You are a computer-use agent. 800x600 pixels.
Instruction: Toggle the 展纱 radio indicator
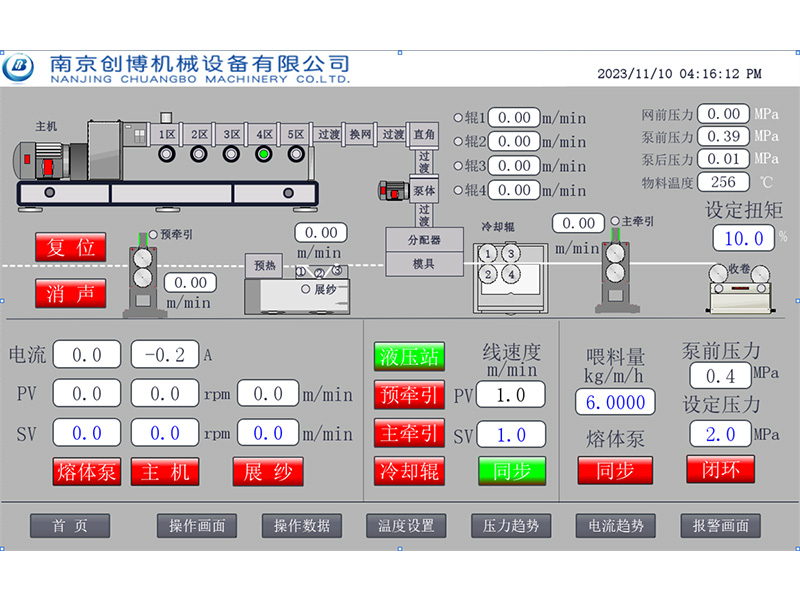pos(305,289)
